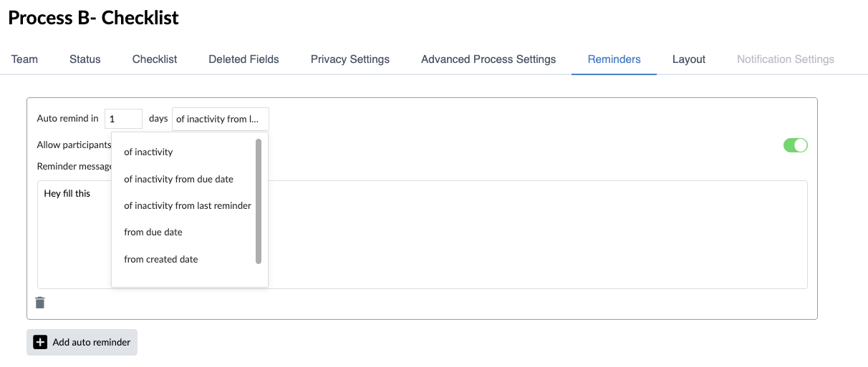Open the Deleted Fields tab
The width and height of the screenshot is (868, 367).
click(x=243, y=59)
